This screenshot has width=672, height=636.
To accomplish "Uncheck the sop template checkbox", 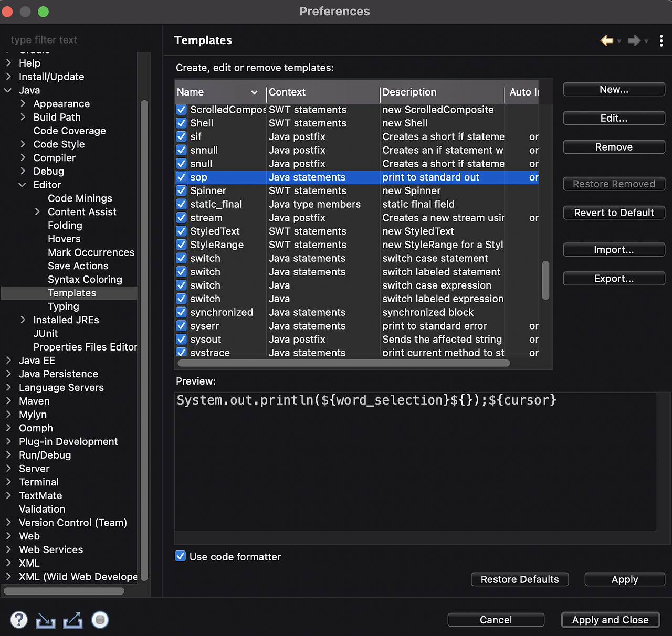I will point(181,177).
